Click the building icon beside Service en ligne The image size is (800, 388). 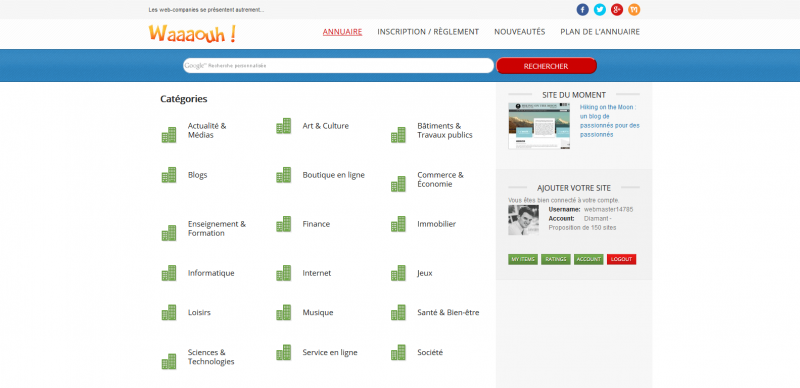284,352
